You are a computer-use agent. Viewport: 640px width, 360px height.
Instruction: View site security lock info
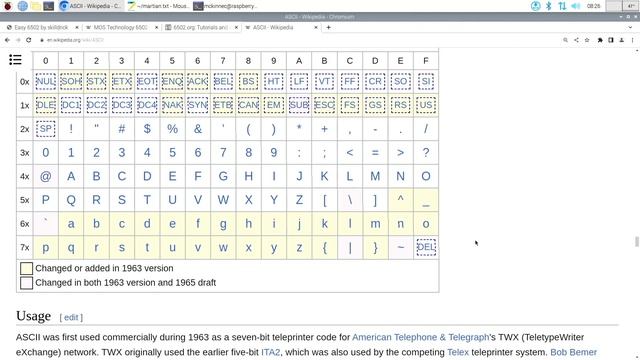coord(42,40)
